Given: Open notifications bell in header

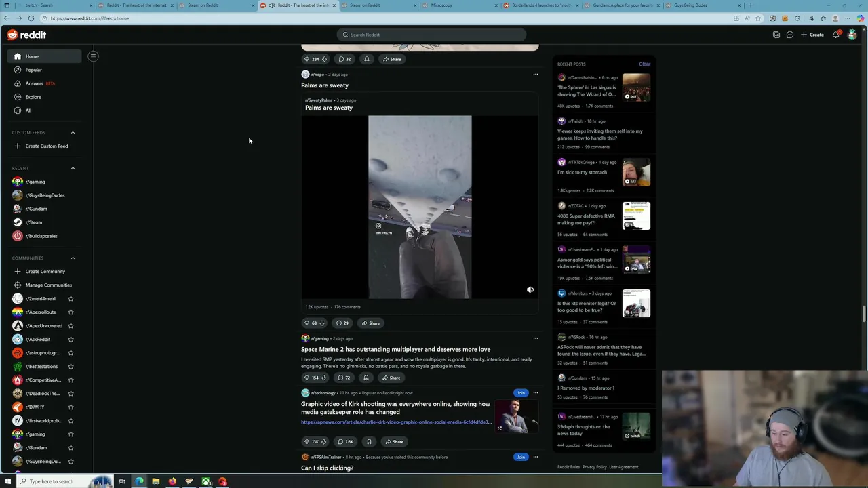Looking at the screenshot, I should (x=836, y=35).
